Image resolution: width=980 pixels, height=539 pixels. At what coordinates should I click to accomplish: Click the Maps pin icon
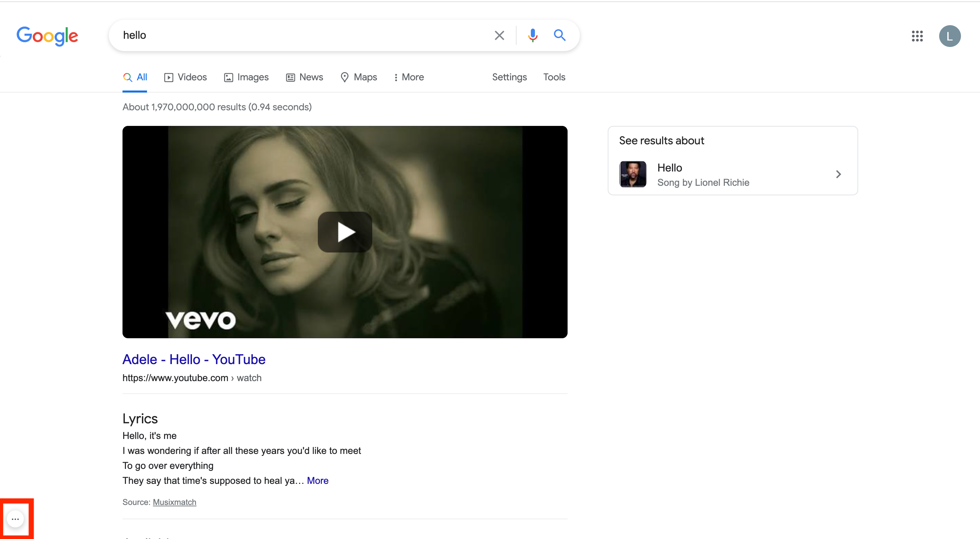point(345,77)
